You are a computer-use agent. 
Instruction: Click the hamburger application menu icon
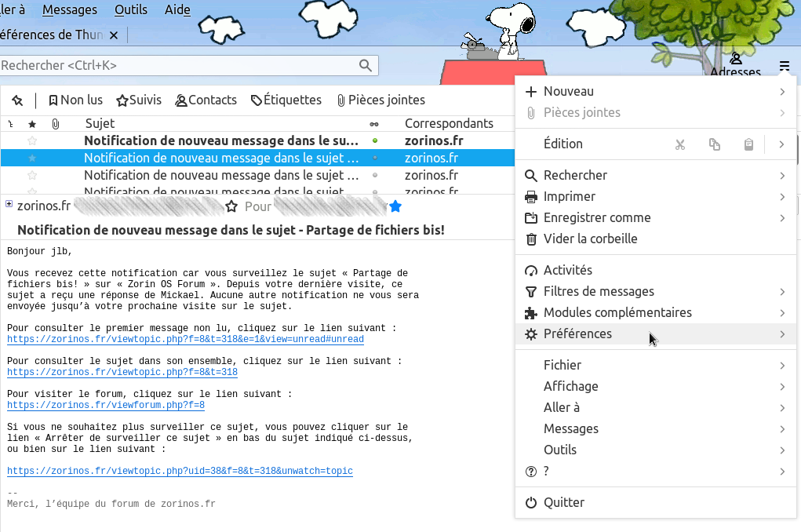784,65
